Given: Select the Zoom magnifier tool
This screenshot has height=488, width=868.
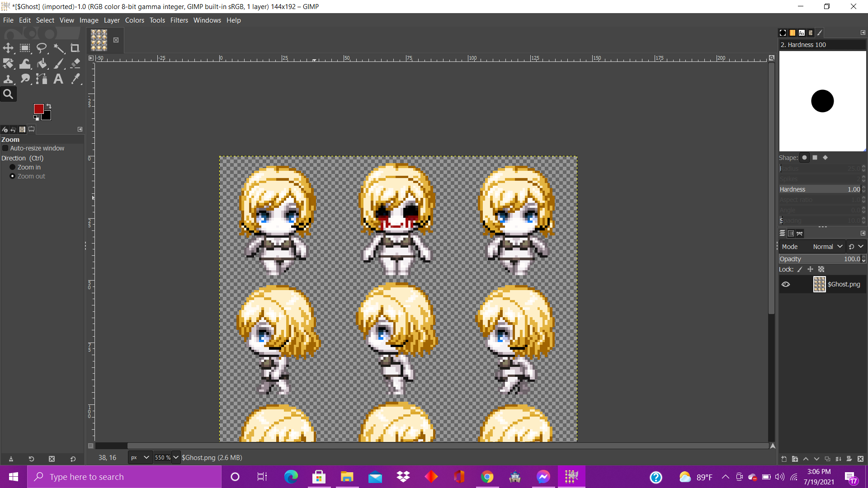Looking at the screenshot, I should [8, 94].
